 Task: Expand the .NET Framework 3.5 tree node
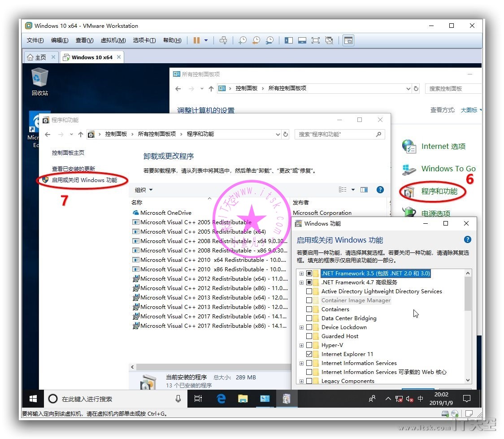point(301,274)
